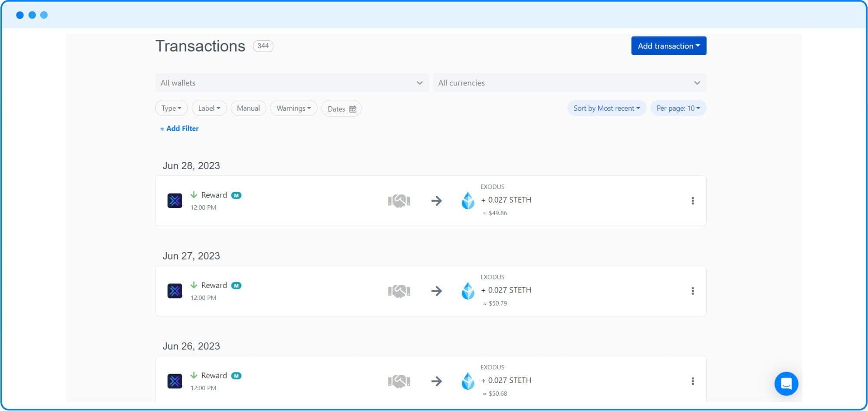Image resolution: width=868 pixels, height=411 pixels.
Task: Click EXODUS label on Jun 27 transaction
Action: [x=493, y=277]
